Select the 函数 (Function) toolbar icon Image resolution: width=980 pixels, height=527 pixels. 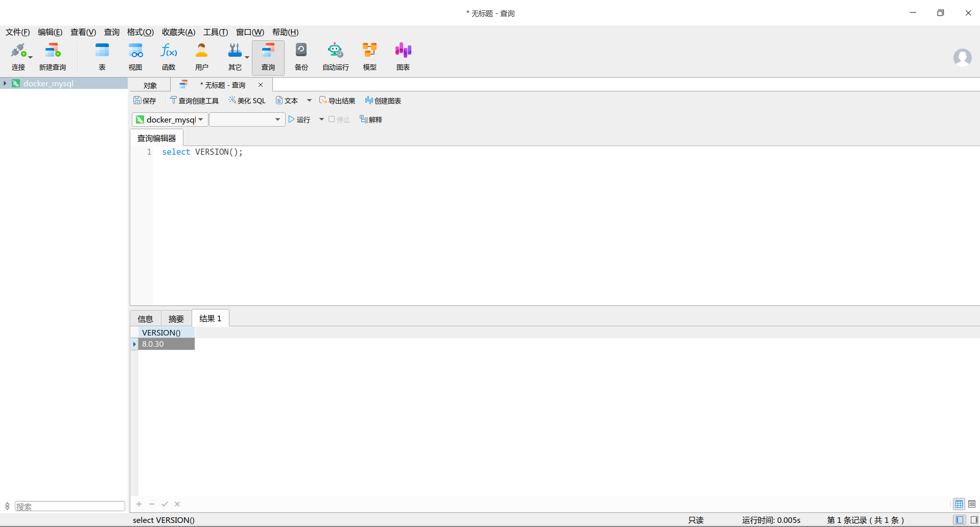(169, 57)
